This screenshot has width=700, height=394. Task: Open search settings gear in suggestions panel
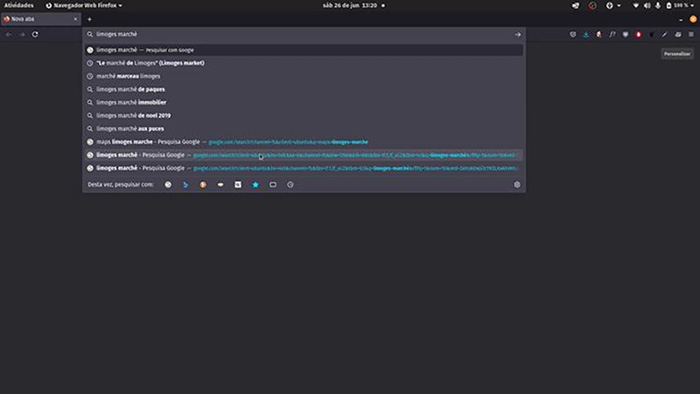pyautogui.click(x=517, y=185)
